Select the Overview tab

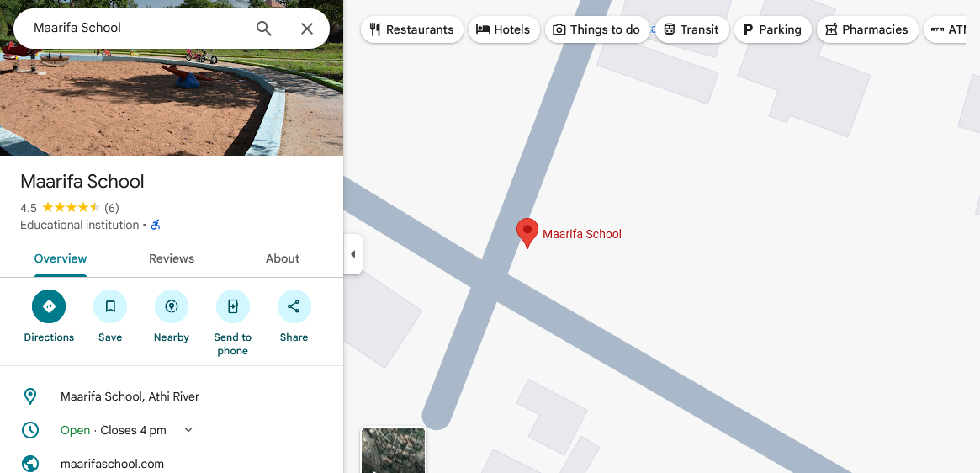61,258
